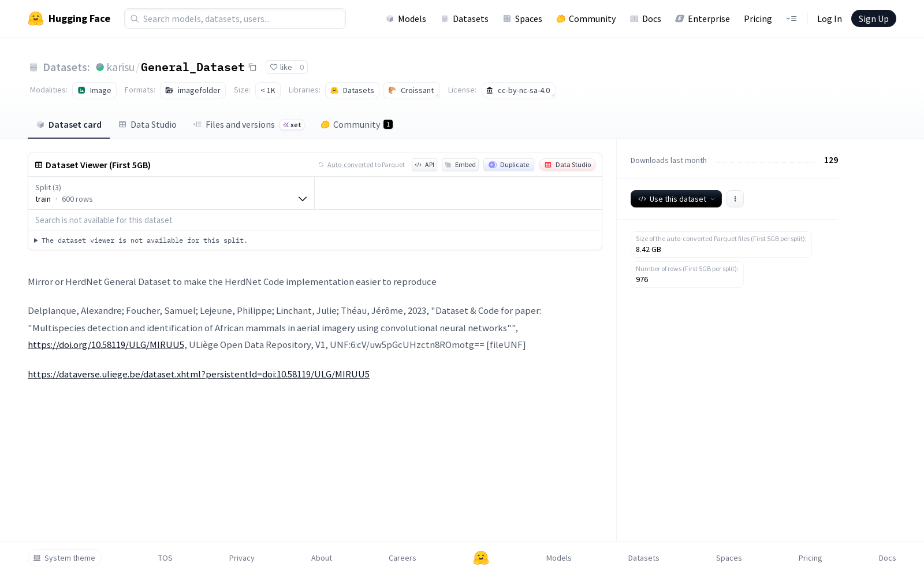The image size is (924, 578).
Task: Click the Datasets breadcrumb link
Action: pos(66,67)
